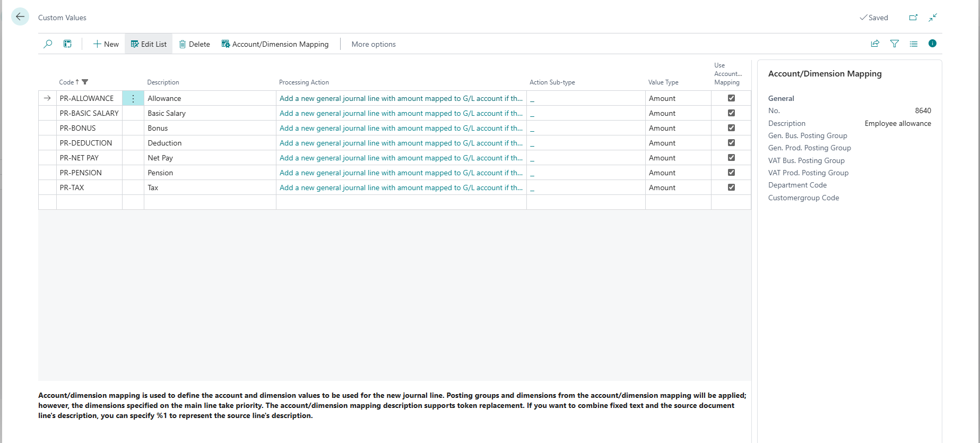Screen dimensions: 980x443
Task: Open the More options menu
Action: pyautogui.click(x=374, y=44)
